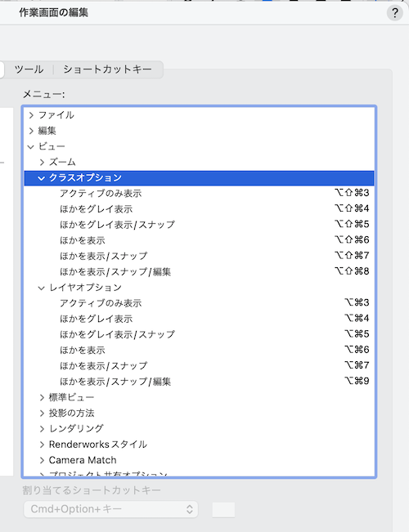The width and height of the screenshot is (409, 532).
Task: Select アクティブのみ表示 under クラスオプション
Action: 199,194
